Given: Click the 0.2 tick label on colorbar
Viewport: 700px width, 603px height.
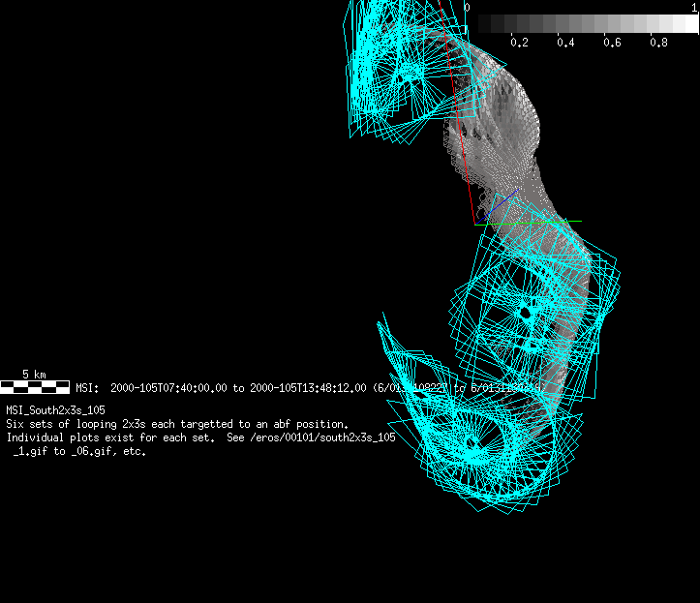Looking at the screenshot, I should click(x=519, y=43).
